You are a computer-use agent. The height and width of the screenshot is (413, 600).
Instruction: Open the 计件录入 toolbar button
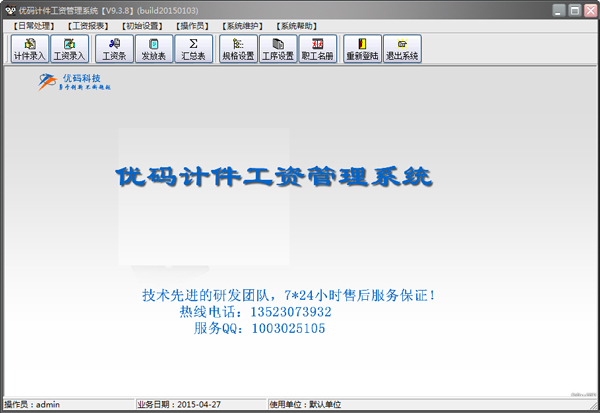tap(30, 49)
